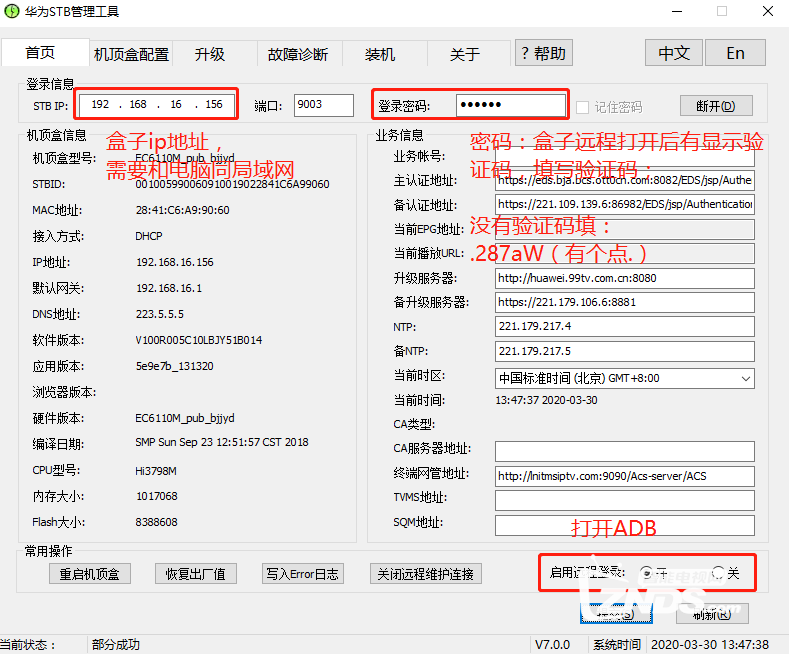The image size is (789, 654).
Task: Click 系统时间 value in status bar
Action: [710, 644]
